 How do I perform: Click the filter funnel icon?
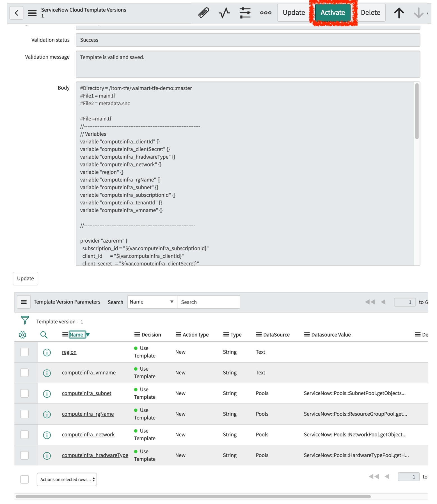[x=25, y=320]
